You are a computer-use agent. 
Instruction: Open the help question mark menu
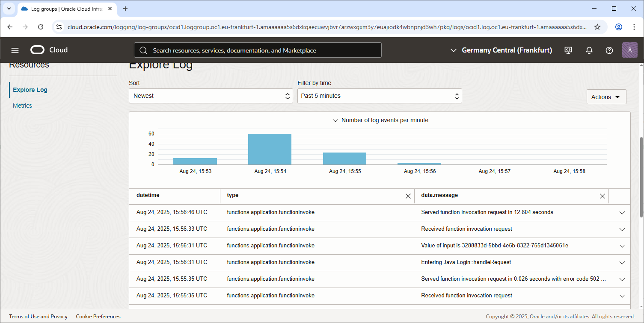pos(609,50)
